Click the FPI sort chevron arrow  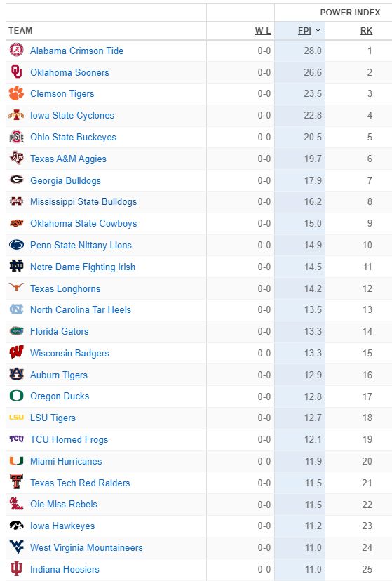(x=318, y=30)
